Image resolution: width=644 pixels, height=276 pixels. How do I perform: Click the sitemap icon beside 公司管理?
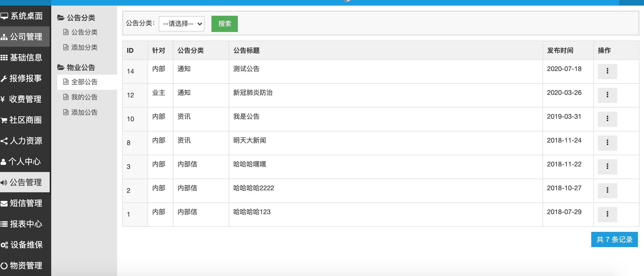4,37
